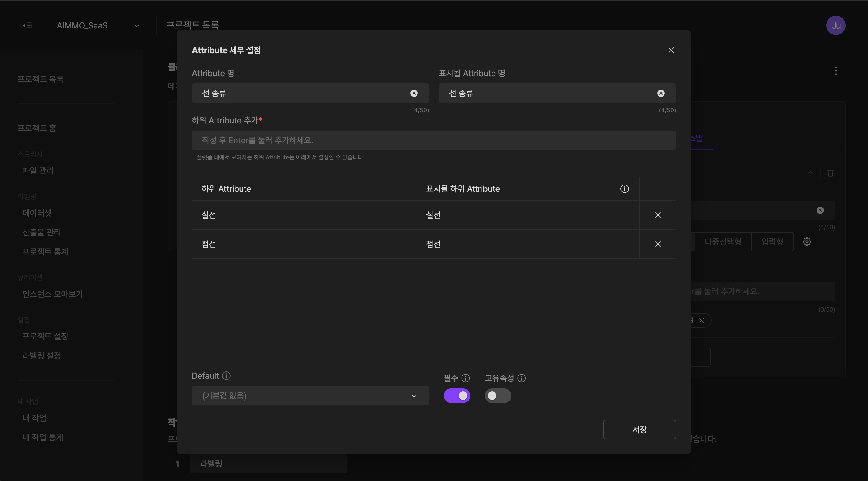
Task: Open the Ju user avatar menu
Action: (836, 25)
